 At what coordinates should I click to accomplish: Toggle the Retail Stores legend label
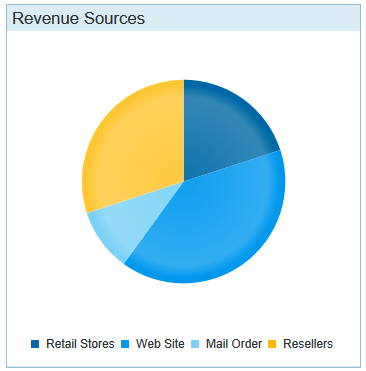pyautogui.click(x=80, y=344)
